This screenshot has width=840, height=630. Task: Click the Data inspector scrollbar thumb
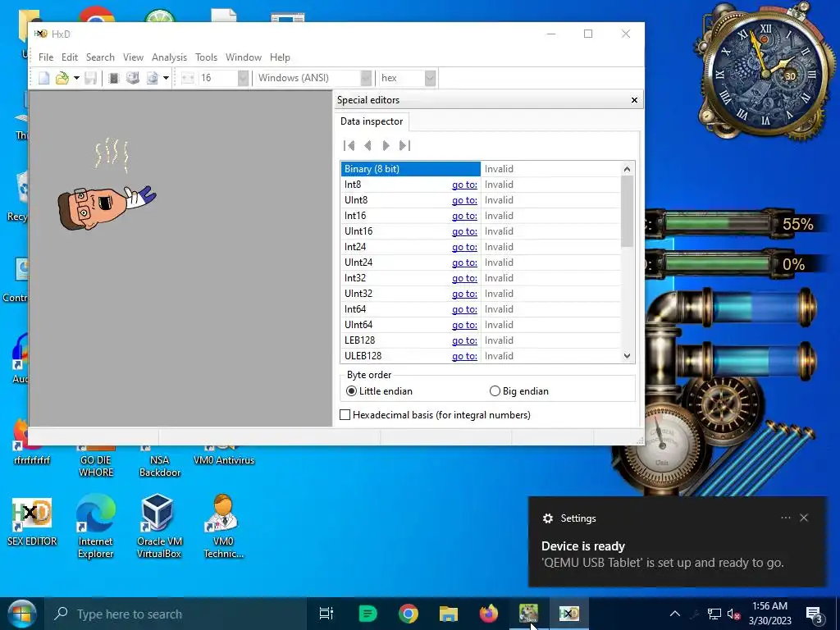(x=628, y=212)
